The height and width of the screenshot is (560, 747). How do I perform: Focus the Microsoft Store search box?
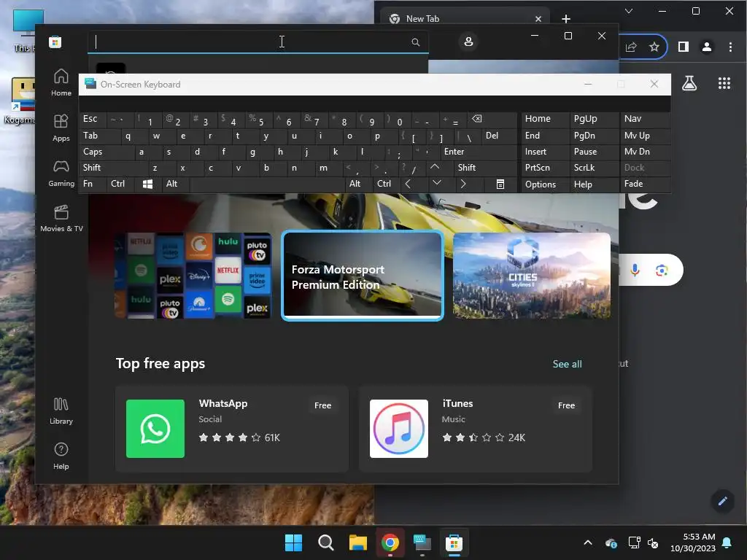pyautogui.click(x=258, y=42)
